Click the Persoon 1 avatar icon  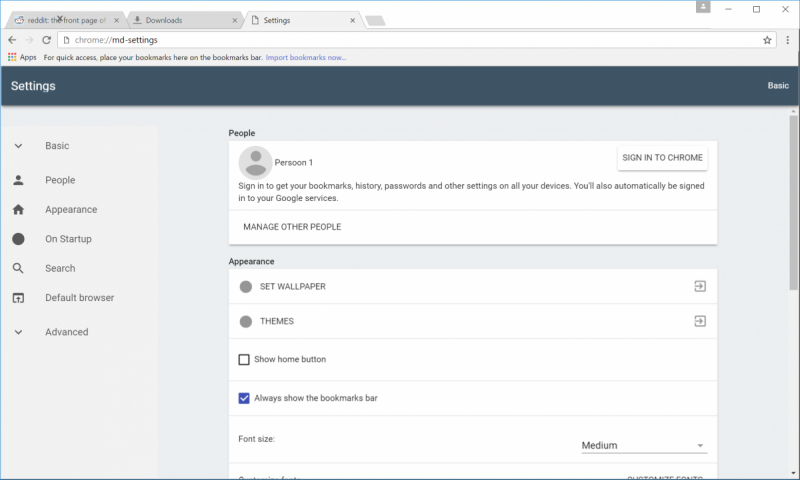tap(255, 162)
